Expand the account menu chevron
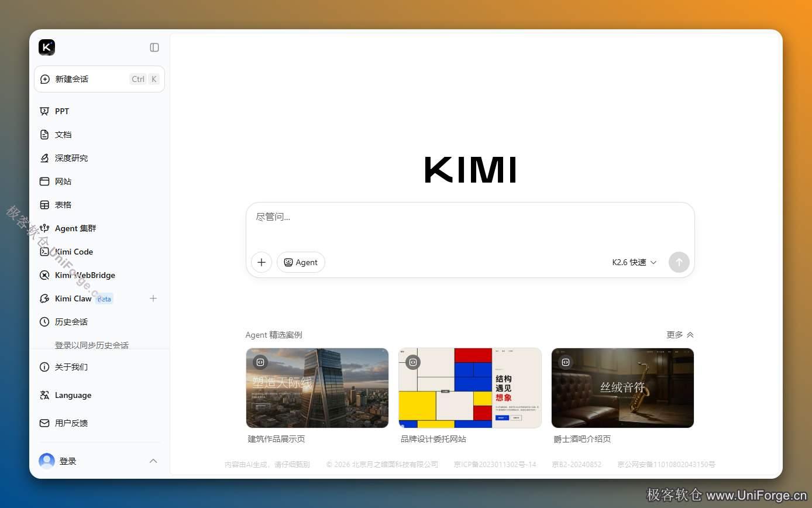Viewport: 812px width, 508px height. point(153,461)
